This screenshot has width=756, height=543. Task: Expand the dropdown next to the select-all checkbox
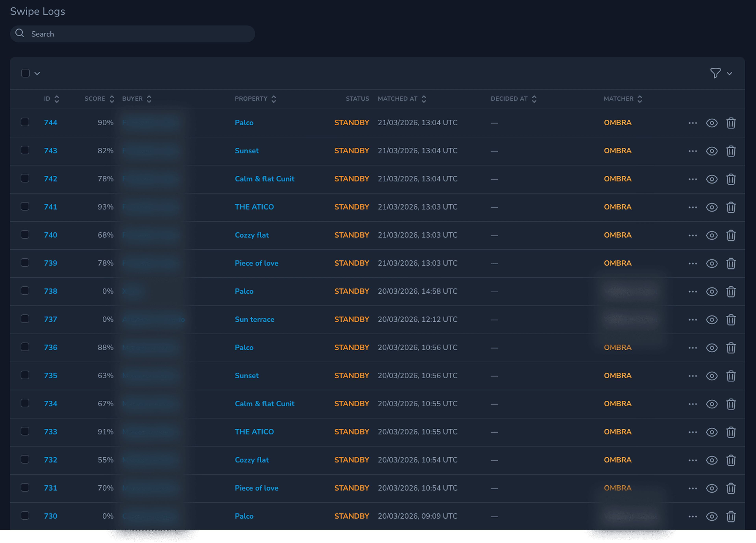coord(37,73)
